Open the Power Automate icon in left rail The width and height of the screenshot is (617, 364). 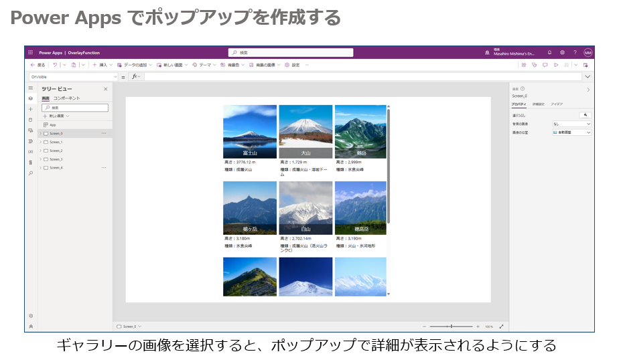coord(31,141)
